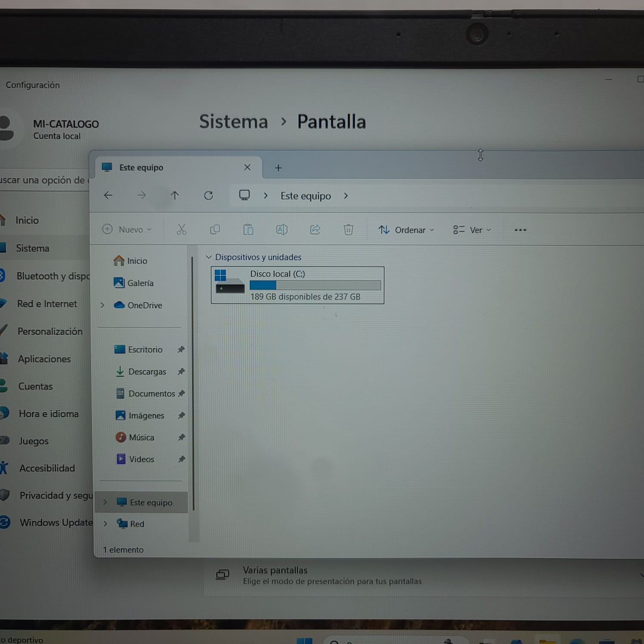Click the Cut scissors icon
Viewport: 644px width, 644px height.
[x=182, y=229]
